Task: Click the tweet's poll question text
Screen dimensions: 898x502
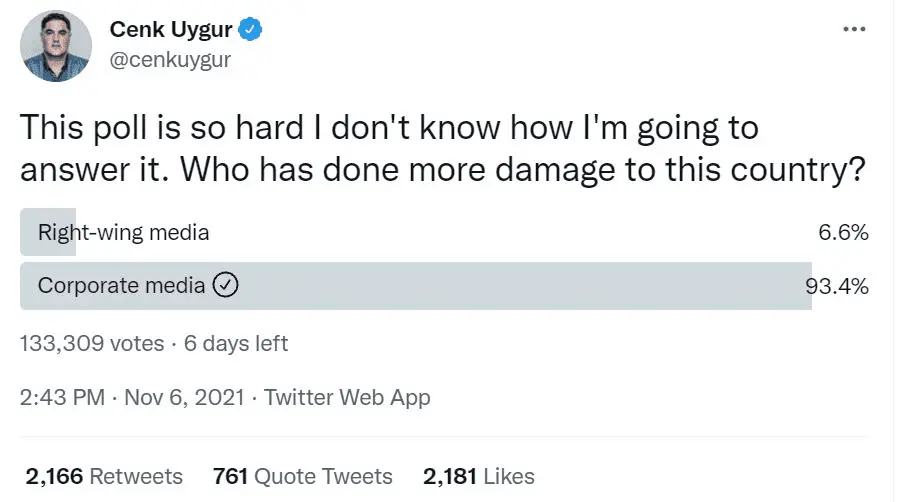Action: pos(440,150)
